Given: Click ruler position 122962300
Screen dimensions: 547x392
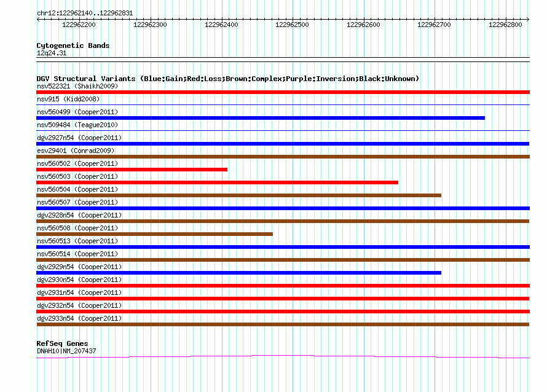Looking at the screenshot, I should pos(150,25).
